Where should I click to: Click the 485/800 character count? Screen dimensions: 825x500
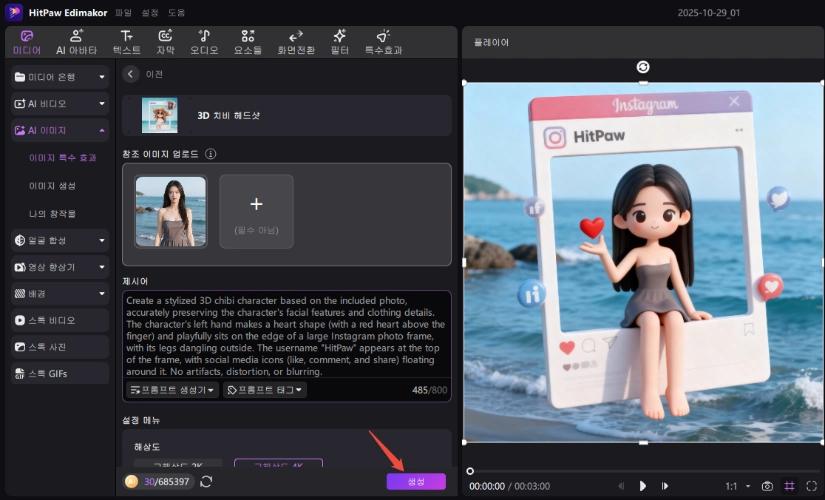(x=429, y=391)
